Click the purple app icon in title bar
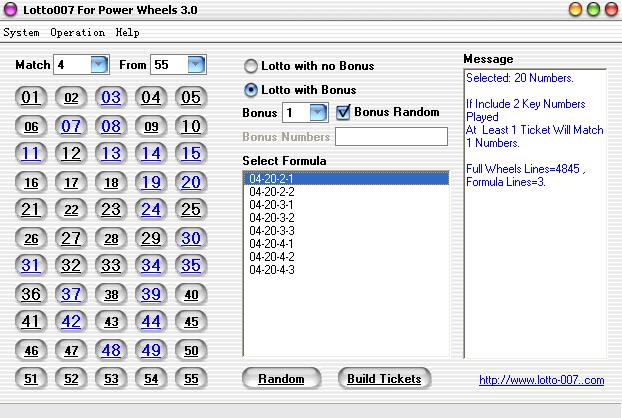The width and height of the screenshot is (622, 418). (11, 10)
